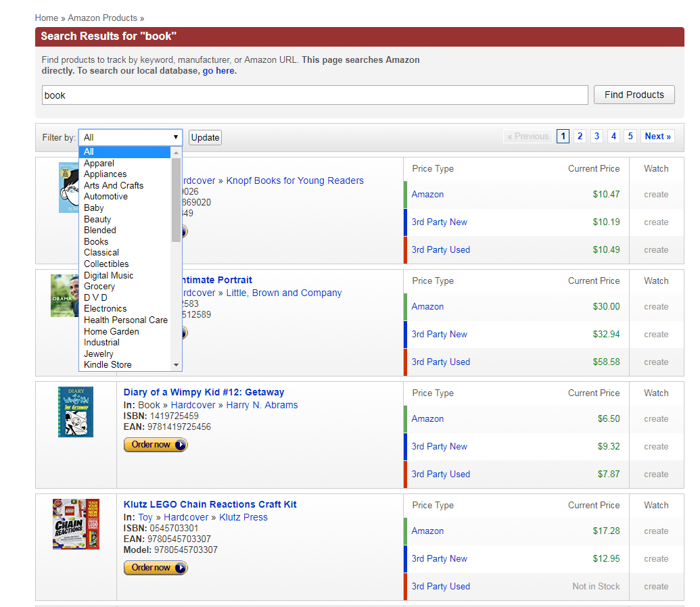Go to results page 2
700x607 pixels.
pos(580,136)
